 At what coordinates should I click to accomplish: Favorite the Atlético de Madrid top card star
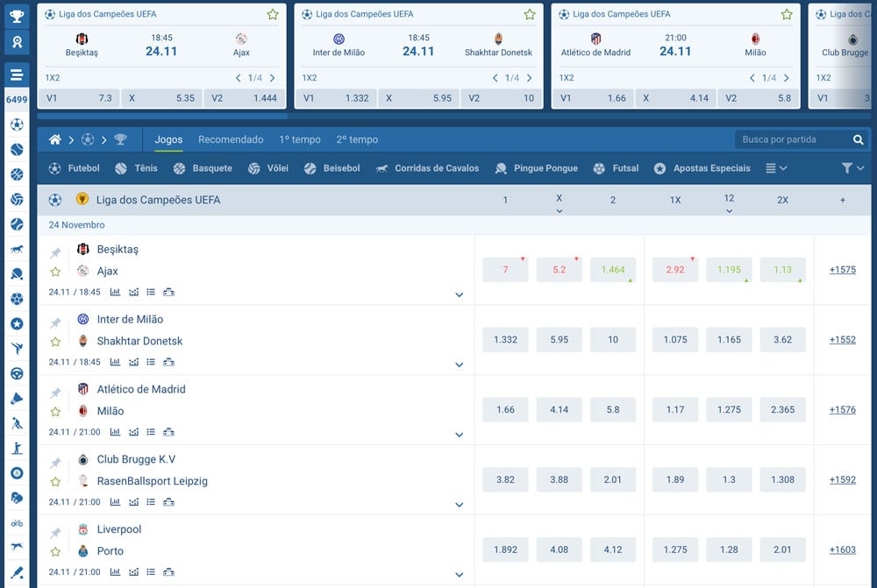tap(787, 15)
